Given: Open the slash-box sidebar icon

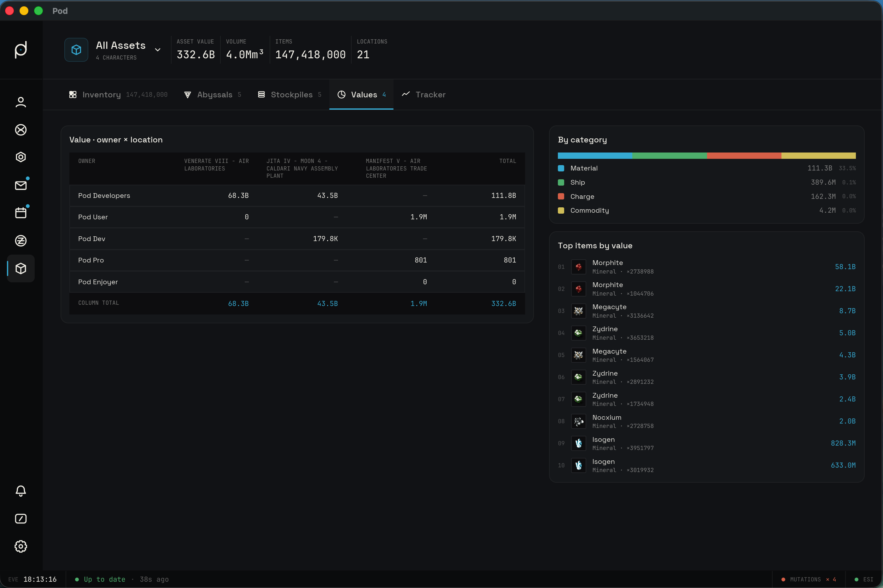Looking at the screenshot, I should click(x=20, y=519).
